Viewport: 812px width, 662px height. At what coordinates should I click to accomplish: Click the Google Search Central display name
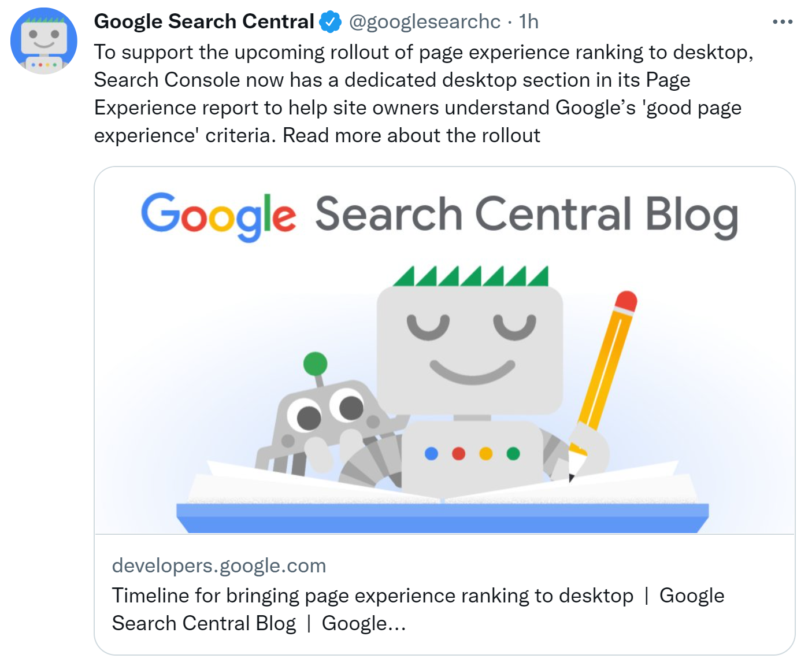click(x=203, y=21)
